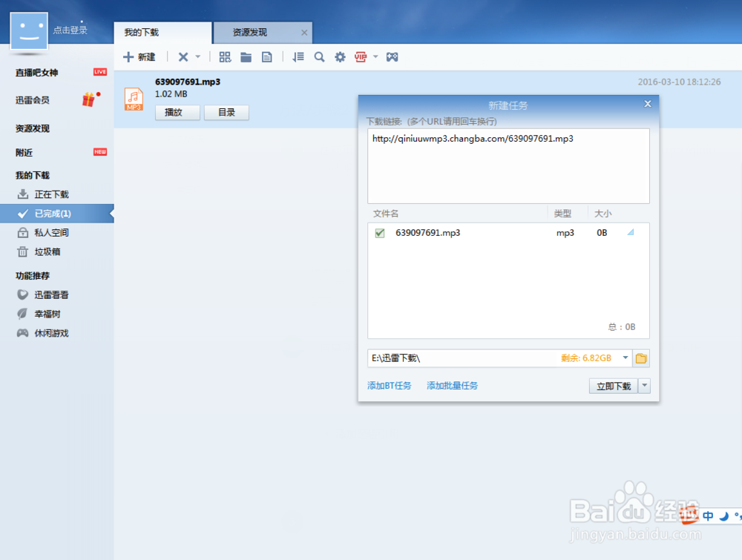Screen dimensions: 742x560
Task: Click the document toolbar icon
Action: click(267, 57)
